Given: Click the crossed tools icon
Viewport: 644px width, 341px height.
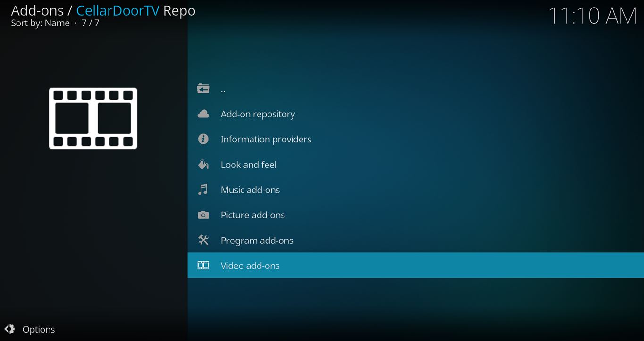Looking at the screenshot, I should click(x=203, y=240).
